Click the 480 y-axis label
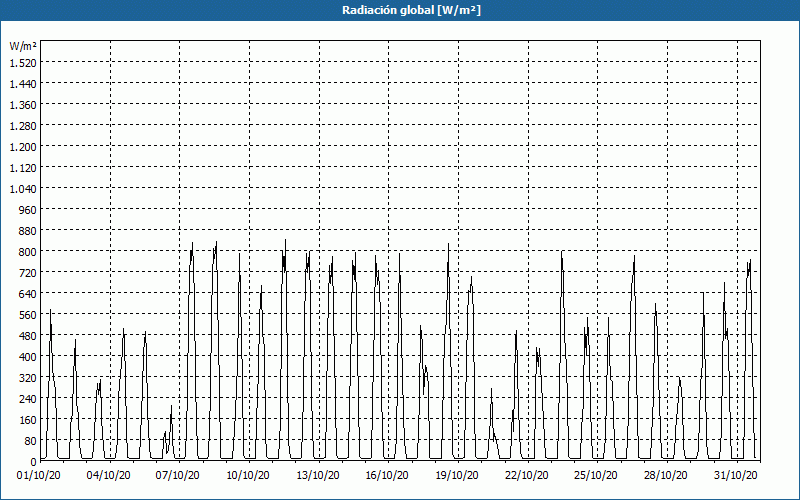 tap(28, 336)
